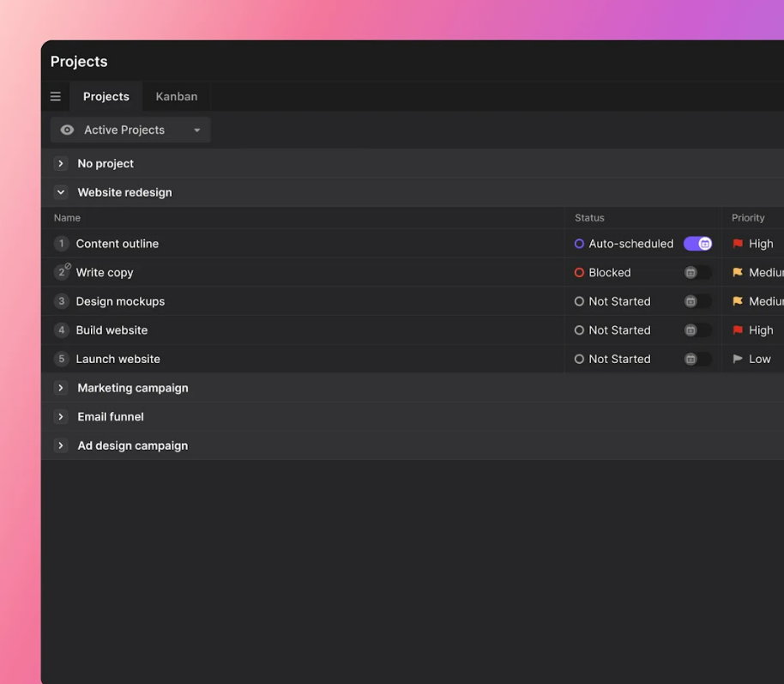Disable auto-schedule toggle for Content outline

click(x=697, y=244)
